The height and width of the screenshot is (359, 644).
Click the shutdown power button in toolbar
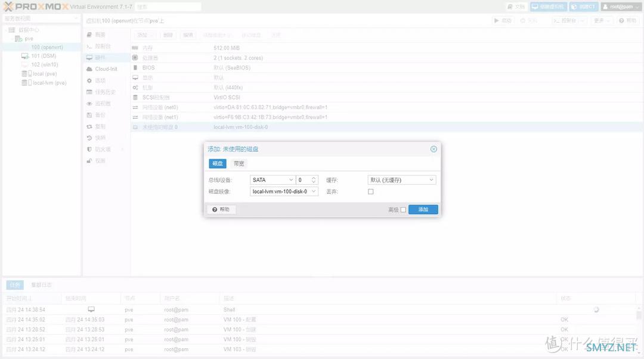click(529, 20)
